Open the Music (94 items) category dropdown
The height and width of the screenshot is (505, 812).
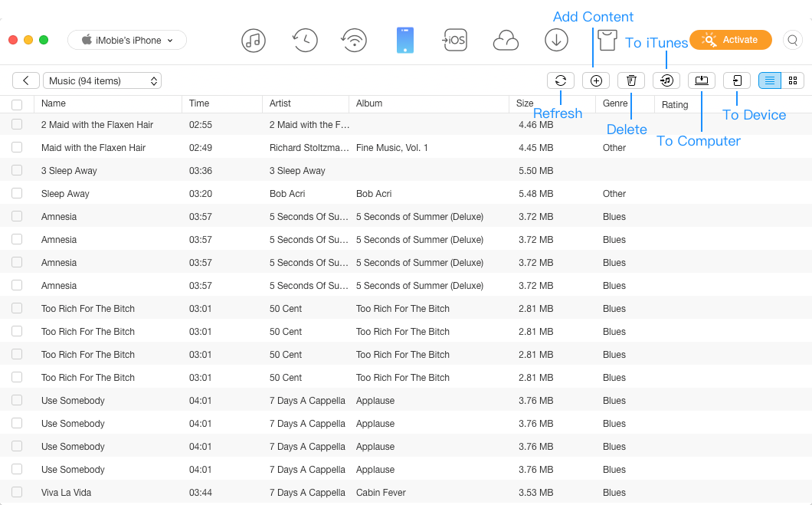pos(102,80)
